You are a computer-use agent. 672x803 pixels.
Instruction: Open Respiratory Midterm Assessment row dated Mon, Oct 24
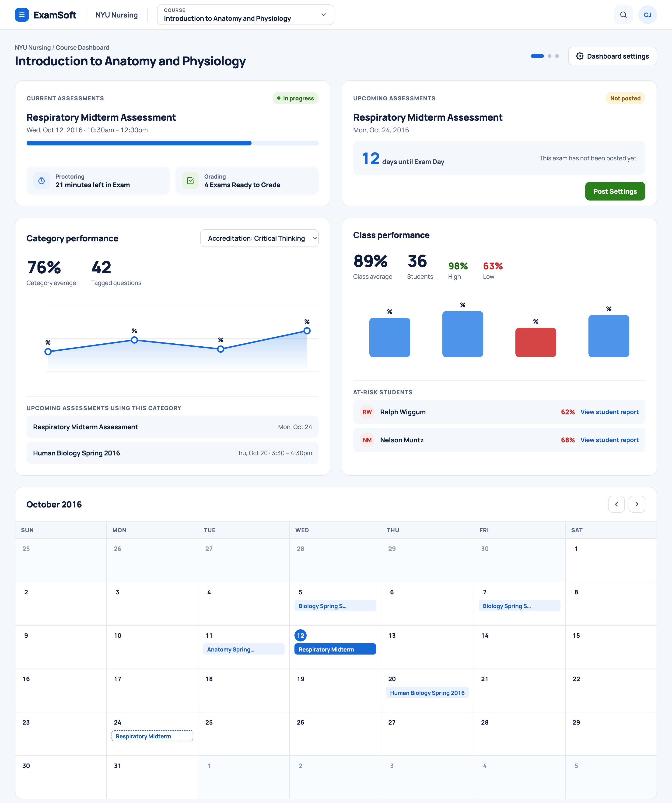(172, 427)
